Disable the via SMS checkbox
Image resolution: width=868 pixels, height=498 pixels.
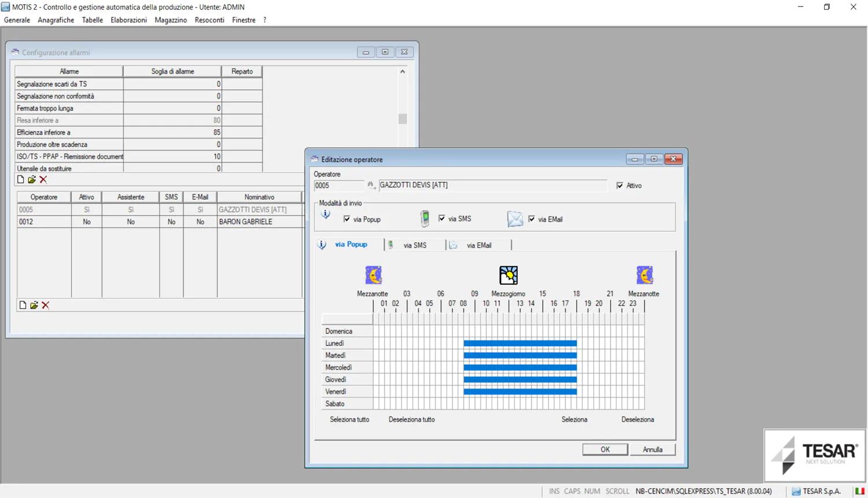pos(442,218)
